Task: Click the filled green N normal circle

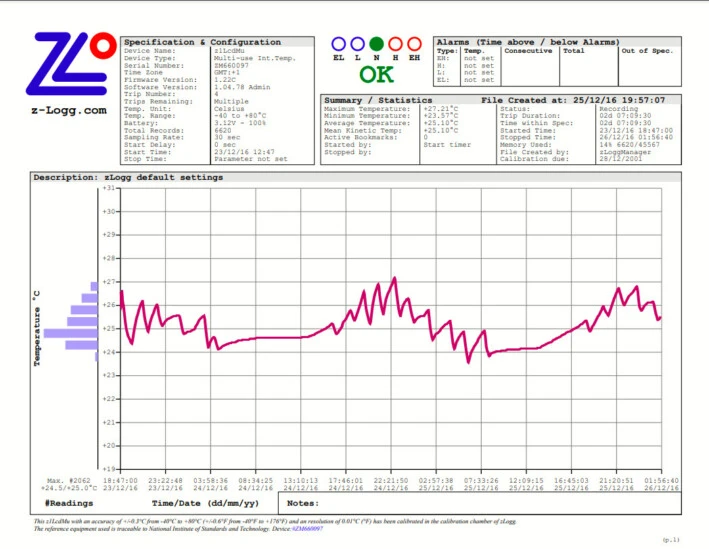Action: tap(376, 44)
